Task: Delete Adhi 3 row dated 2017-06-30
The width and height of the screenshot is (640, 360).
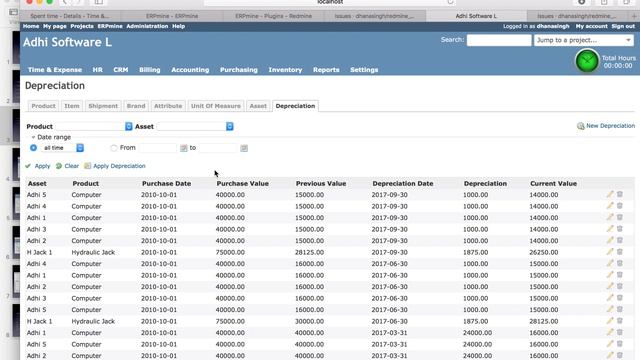Action: pos(620,298)
